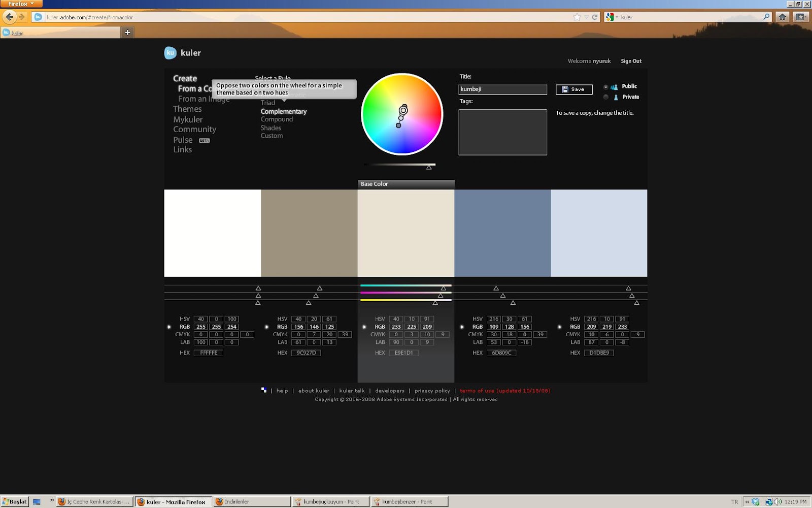
Task: Click the Save theme button
Action: click(574, 89)
